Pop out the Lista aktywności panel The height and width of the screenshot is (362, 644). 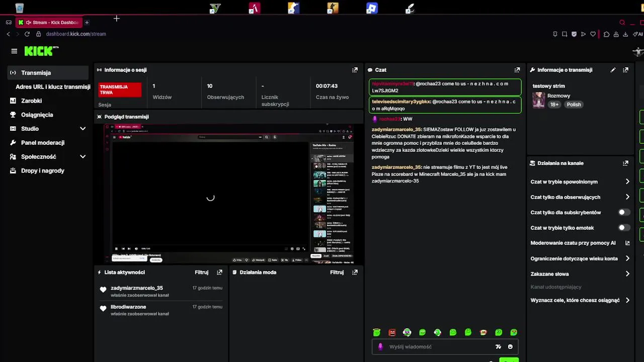click(x=219, y=272)
